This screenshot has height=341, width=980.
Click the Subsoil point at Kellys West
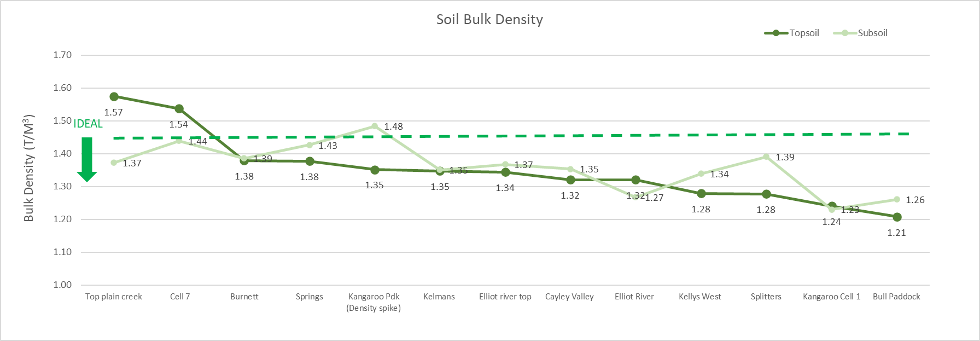coord(701,174)
